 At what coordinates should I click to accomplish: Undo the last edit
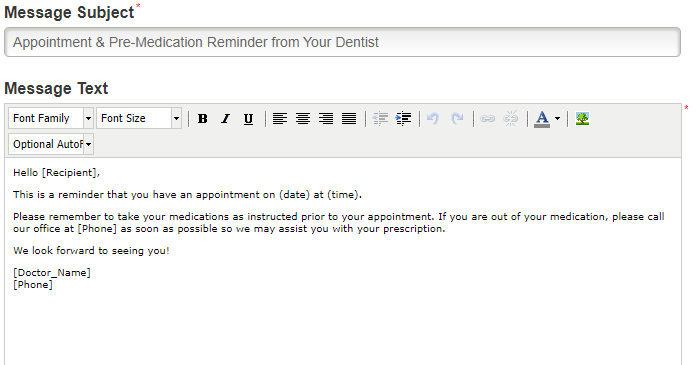coord(433,119)
